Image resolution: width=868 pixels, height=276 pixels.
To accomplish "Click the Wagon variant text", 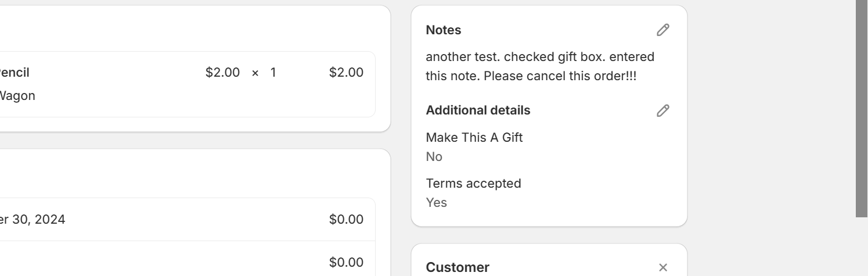I will click(17, 96).
